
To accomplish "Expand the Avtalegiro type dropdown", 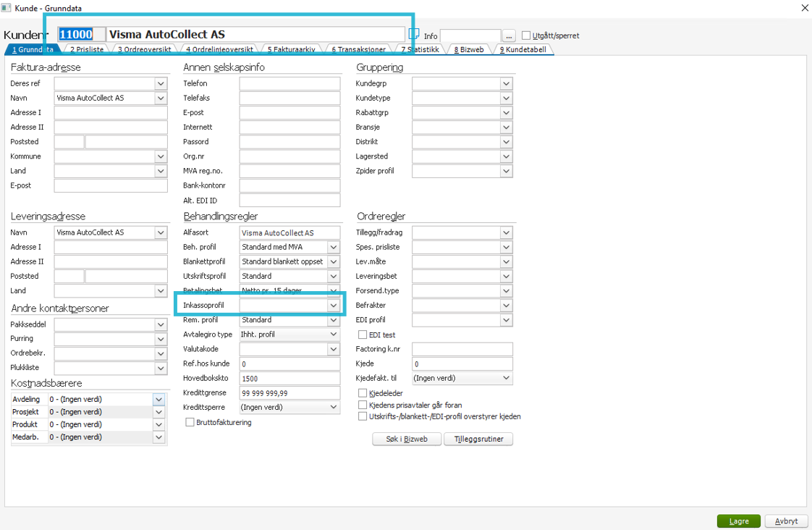I will [x=334, y=335].
